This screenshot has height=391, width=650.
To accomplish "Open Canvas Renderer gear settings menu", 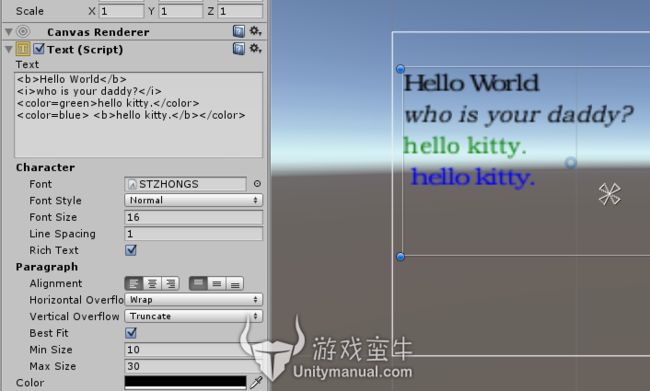I will tap(255, 31).
